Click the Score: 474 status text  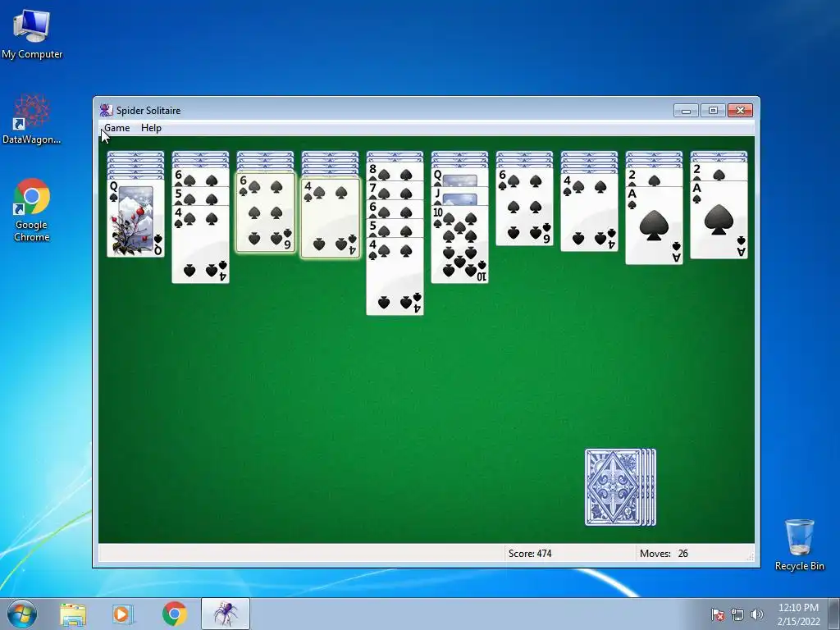[x=530, y=554]
